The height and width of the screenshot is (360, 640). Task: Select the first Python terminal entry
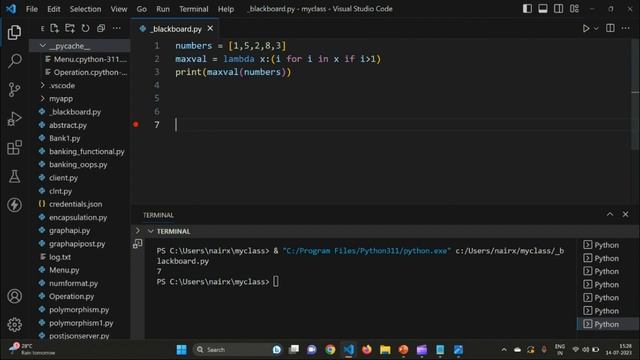[608, 245]
